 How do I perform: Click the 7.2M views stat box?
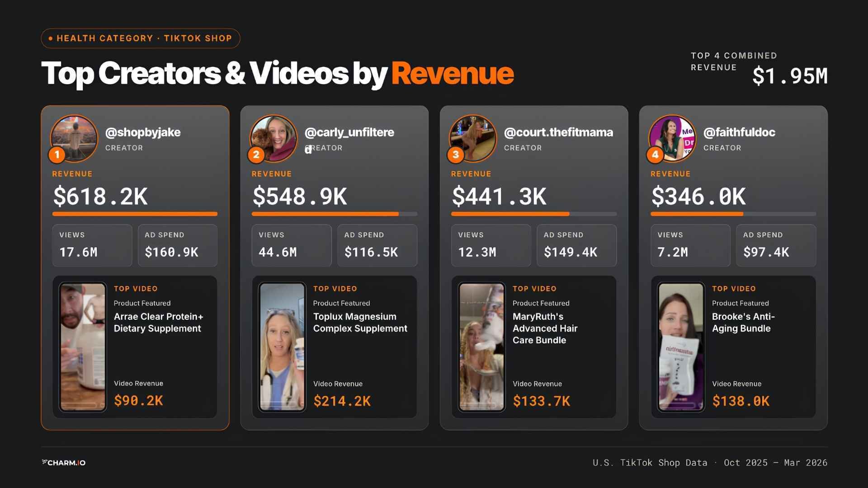pyautogui.click(x=690, y=245)
